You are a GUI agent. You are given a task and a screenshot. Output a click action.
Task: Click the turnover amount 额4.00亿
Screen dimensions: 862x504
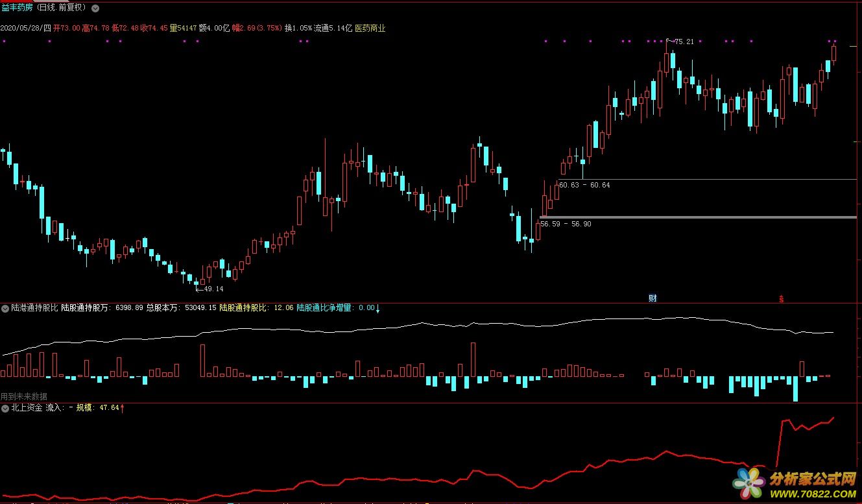click(214, 29)
